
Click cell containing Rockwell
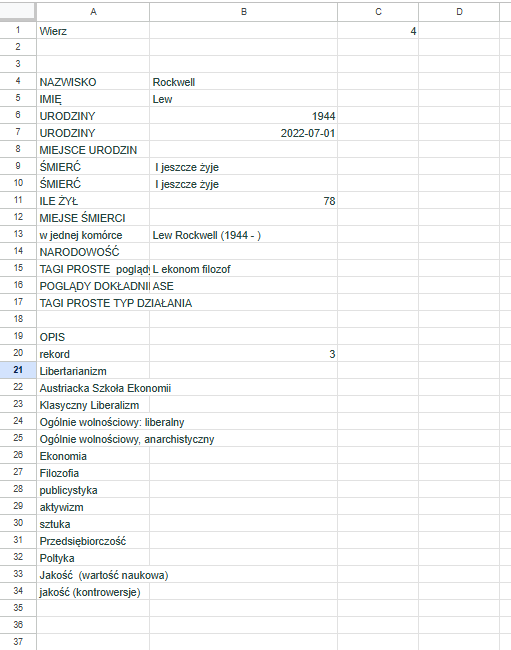(x=244, y=82)
